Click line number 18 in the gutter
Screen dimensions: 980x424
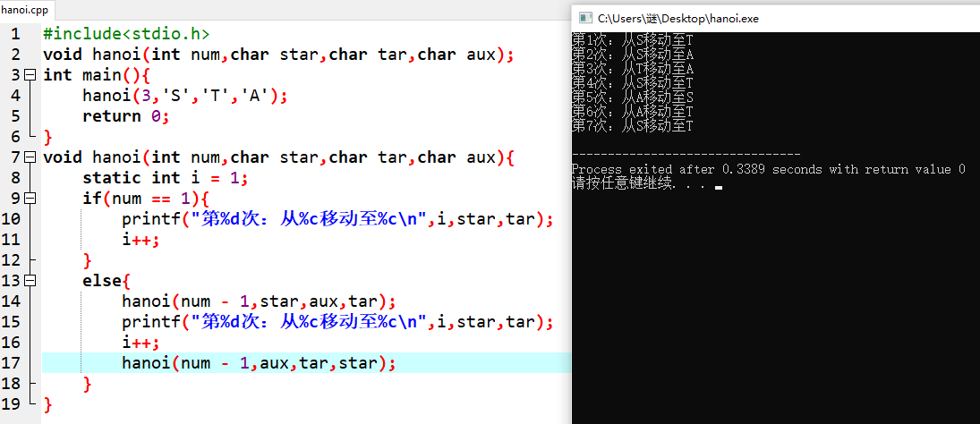(x=12, y=384)
